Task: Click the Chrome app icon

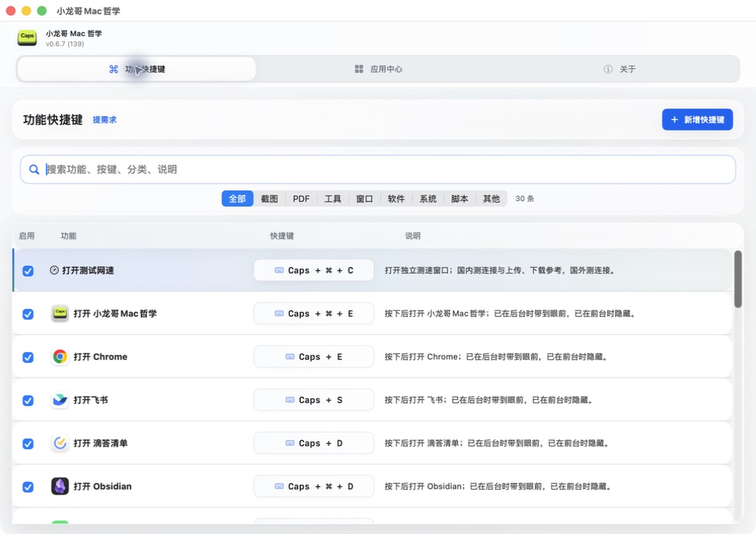Action: tap(60, 357)
